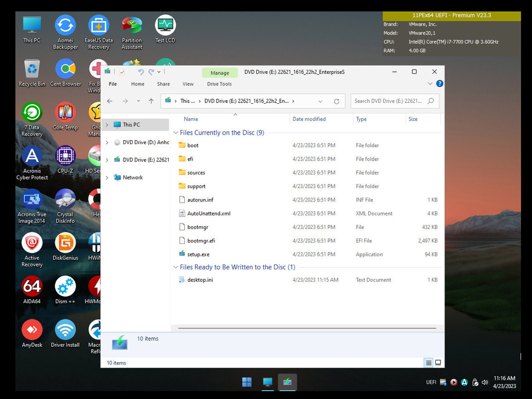
Task: Open recent locations dropdown arrow
Action: [x=138, y=101]
